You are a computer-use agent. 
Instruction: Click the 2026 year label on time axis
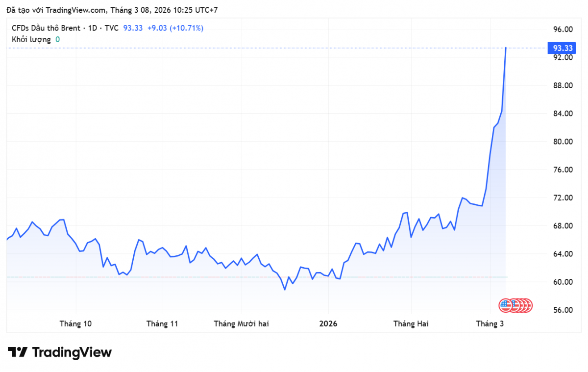(328, 324)
